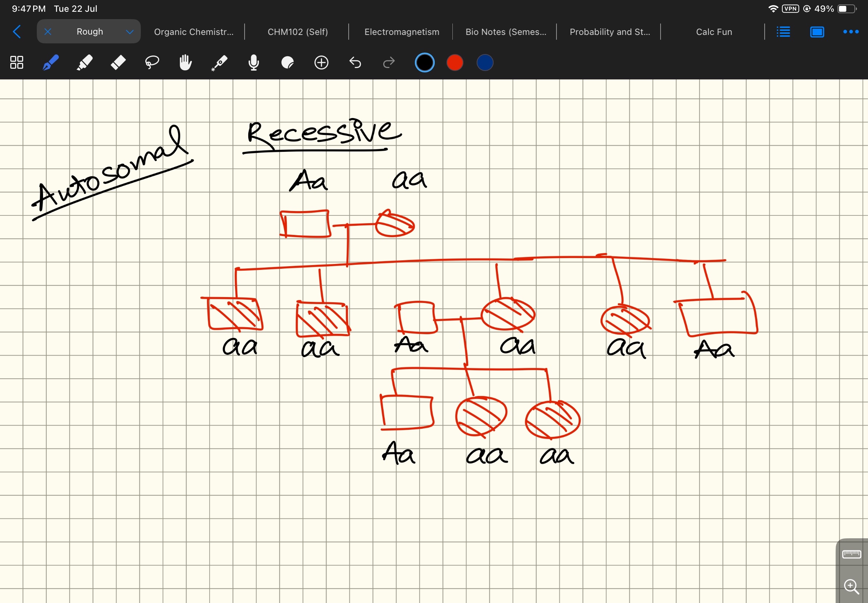This screenshot has width=868, height=603.
Task: Open the Bio Notes tab
Action: point(506,32)
